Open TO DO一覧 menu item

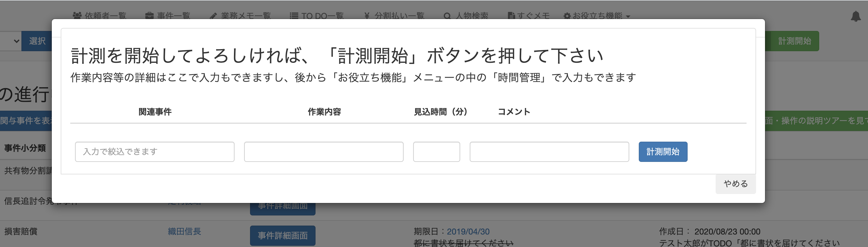317,15
